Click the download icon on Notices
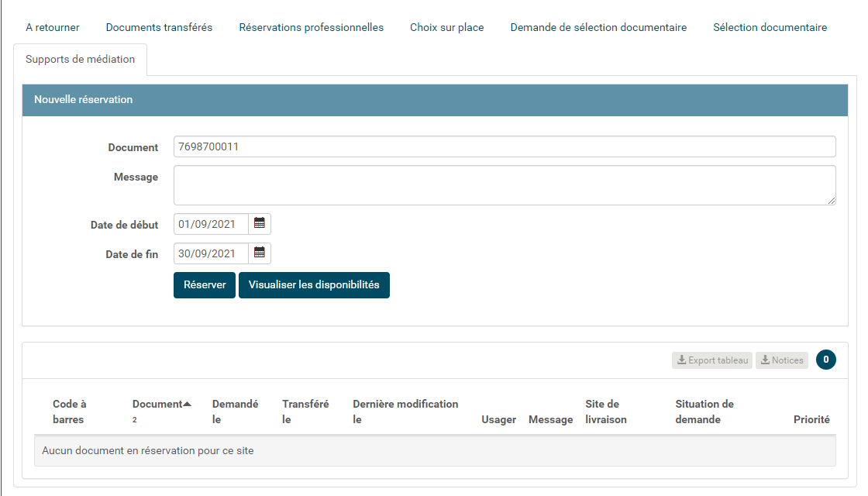This screenshot has width=868, height=496. coord(765,360)
